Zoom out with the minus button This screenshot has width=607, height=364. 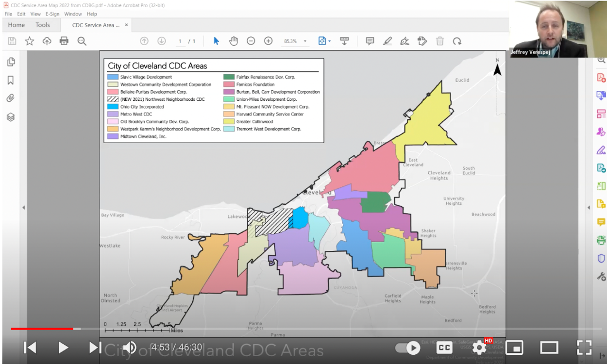coord(251,41)
